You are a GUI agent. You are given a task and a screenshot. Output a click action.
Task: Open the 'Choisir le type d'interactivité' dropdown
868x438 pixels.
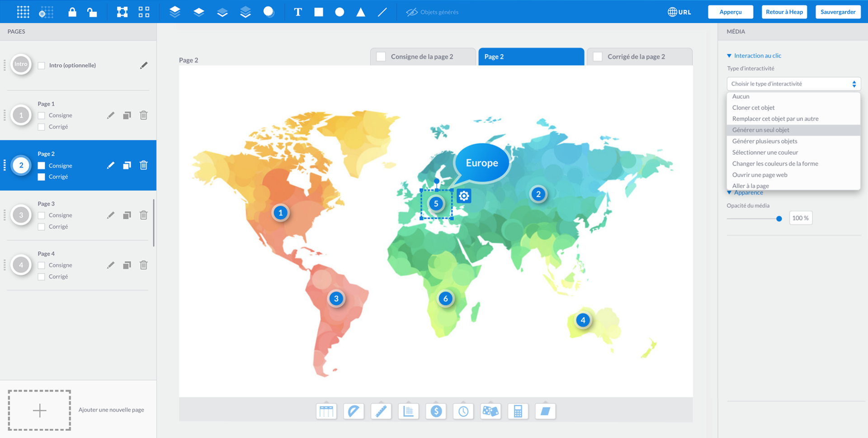coord(793,84)
